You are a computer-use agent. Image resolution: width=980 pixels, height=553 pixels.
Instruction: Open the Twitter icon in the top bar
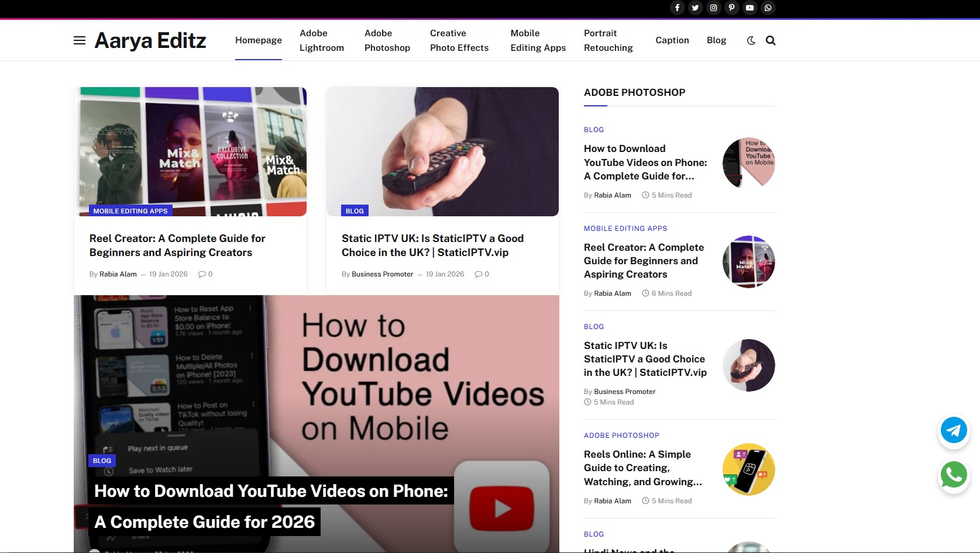pos(695,8)
